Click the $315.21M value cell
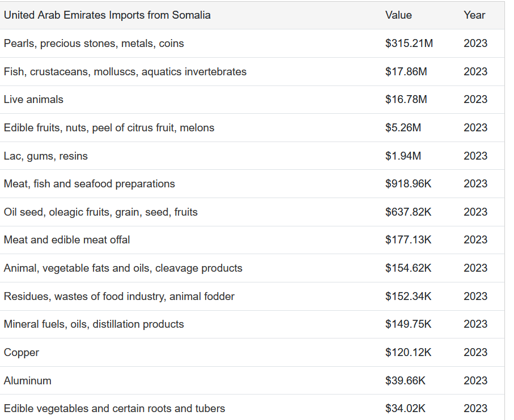 tap(409, 43)
